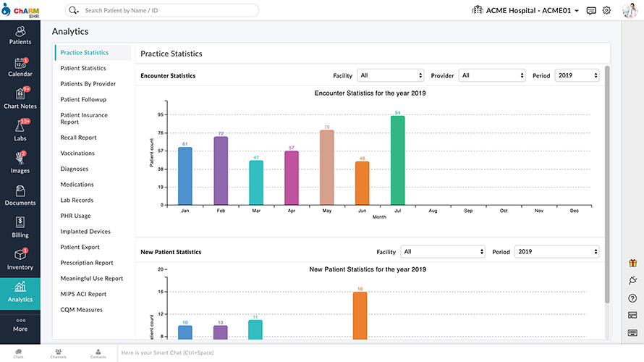Open Chats at the bottom bar
Screen dimensions: 644x362
point(19,353)
